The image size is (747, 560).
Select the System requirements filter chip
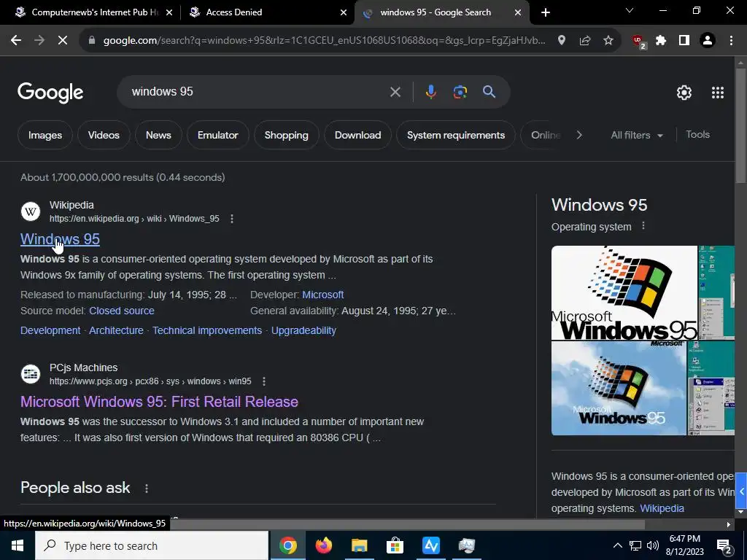[x=456, y=135]
